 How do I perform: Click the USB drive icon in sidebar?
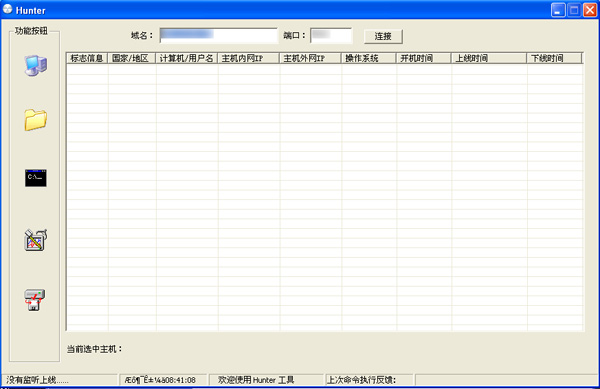click(34, 300)
